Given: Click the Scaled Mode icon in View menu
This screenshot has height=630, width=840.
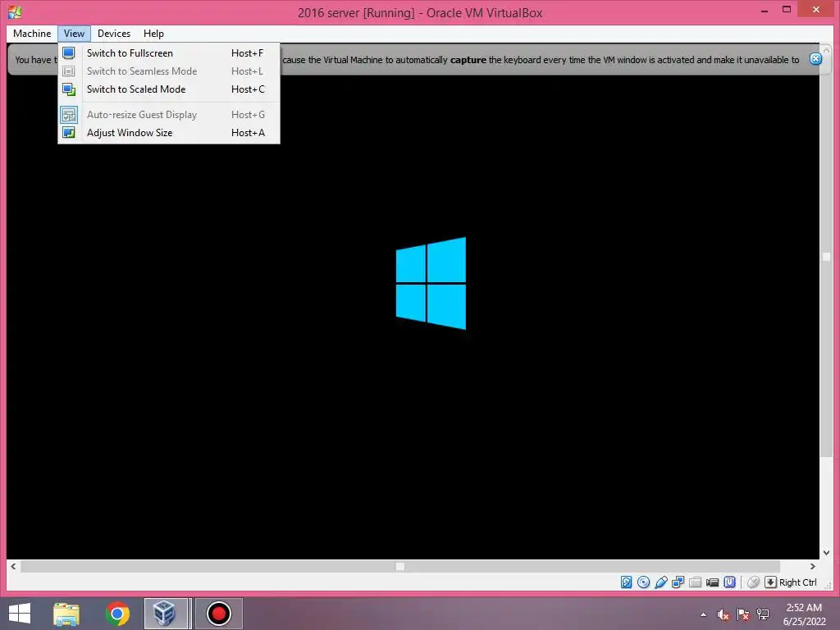Looking at the screenshot, I should tap(69, 89).
